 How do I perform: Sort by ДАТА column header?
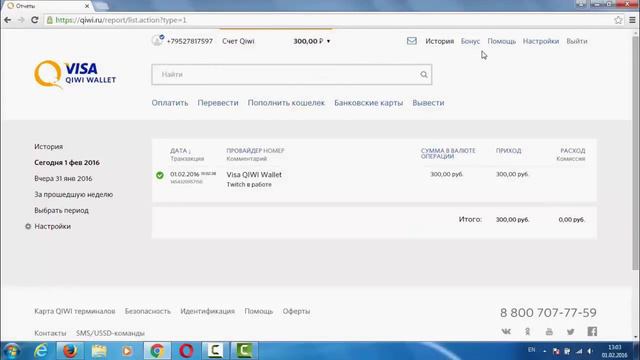[180, 151]
